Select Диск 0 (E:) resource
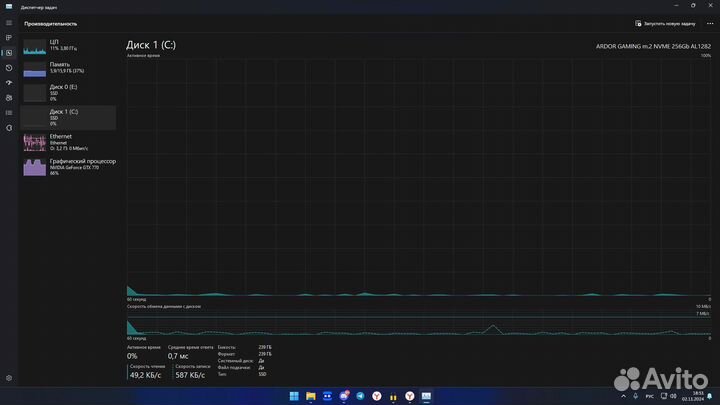The image size is (720, 405). pos(68,92)
